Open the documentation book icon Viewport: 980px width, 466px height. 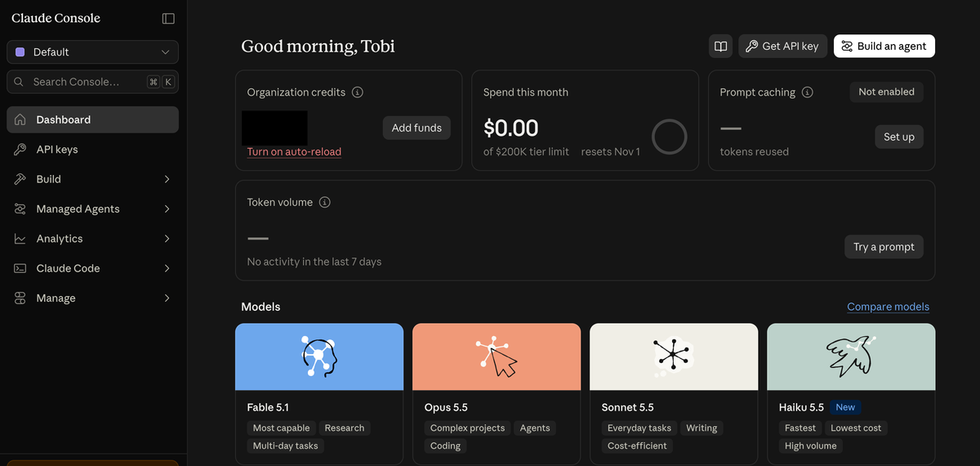pyautogui.click(x=720, y=47)
